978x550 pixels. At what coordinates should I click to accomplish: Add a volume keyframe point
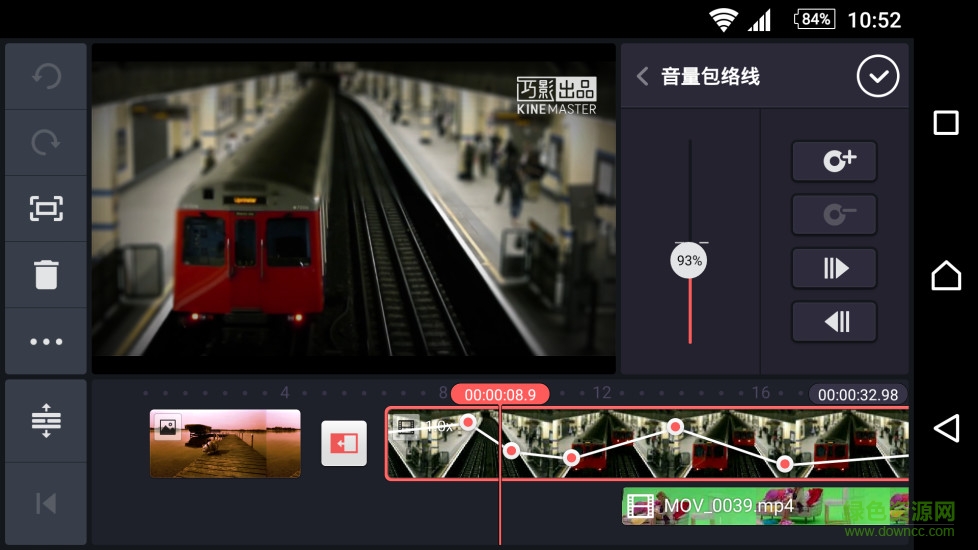pyautogui.click(x=834, y=161)
